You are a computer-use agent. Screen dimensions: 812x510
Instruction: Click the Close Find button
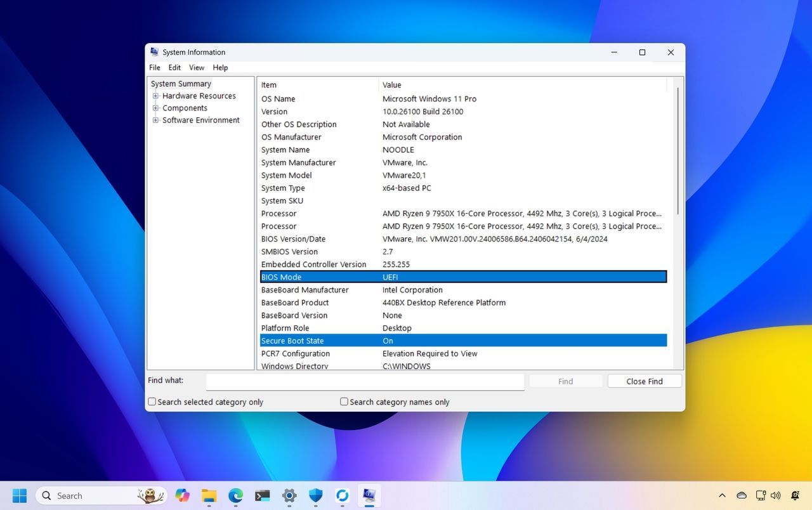(x=644, y=381)
